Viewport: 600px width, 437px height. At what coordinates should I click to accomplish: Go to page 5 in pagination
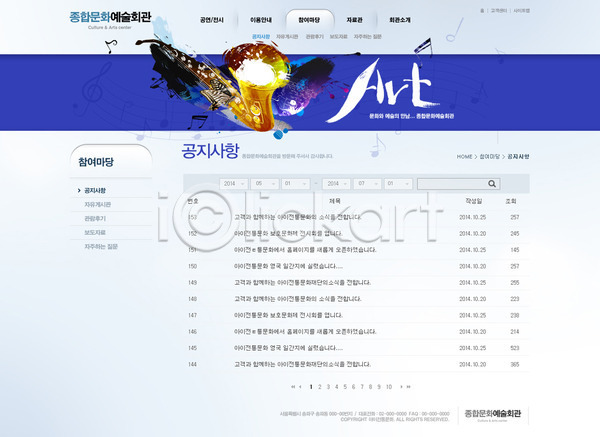click(345, 385)
